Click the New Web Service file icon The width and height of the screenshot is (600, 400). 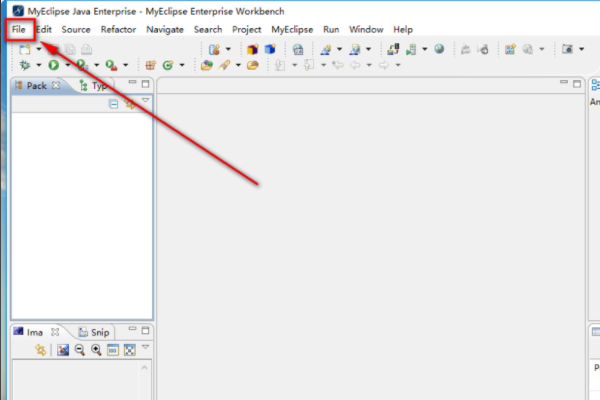(215, 49)
